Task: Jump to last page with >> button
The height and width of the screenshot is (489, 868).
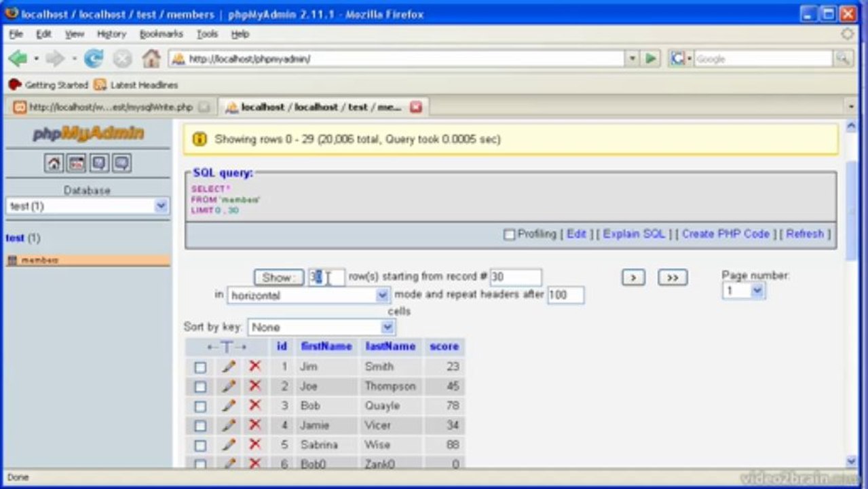Action: [673, 277]
